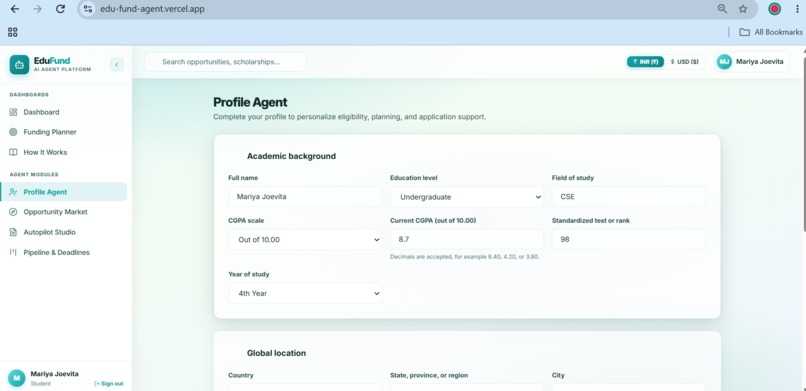Screen dimensions: 806x391
Task: Click the Dashboard grid icon
Action: (13, 112)
